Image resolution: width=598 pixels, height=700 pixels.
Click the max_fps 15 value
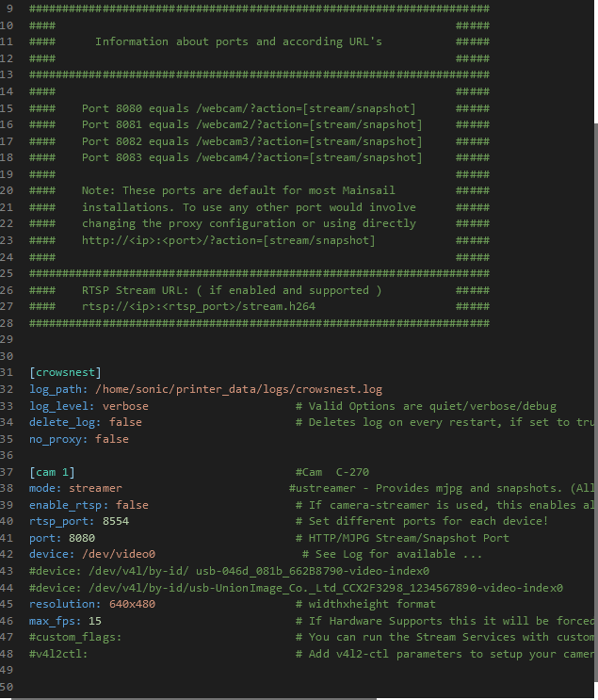tap(95, 621)
